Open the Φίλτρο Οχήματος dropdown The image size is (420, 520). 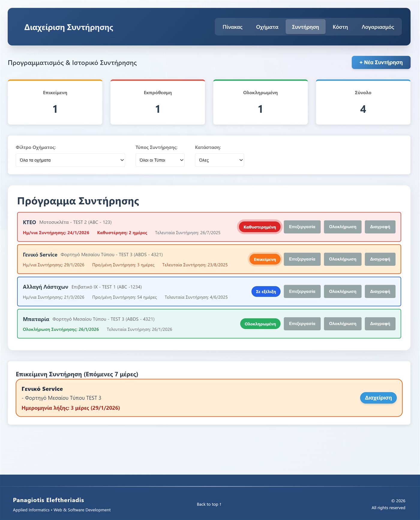(70, 160)
